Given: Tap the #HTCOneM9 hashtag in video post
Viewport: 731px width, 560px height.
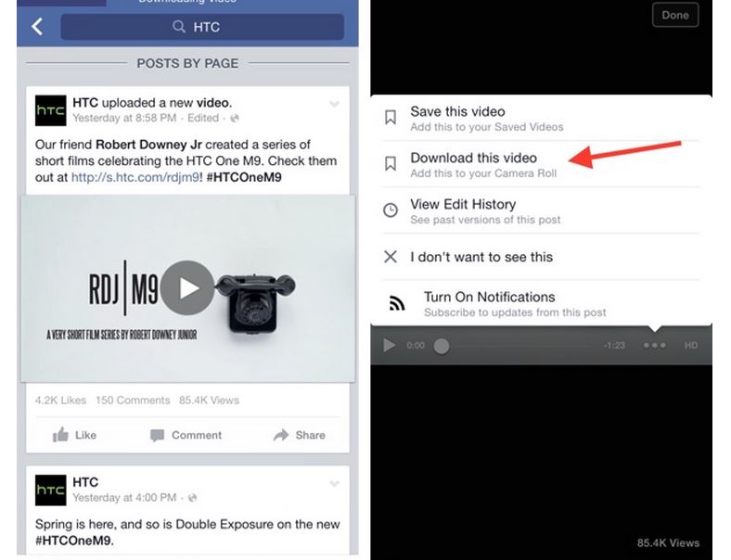Looking at the screenshot, I should [244, 177].
